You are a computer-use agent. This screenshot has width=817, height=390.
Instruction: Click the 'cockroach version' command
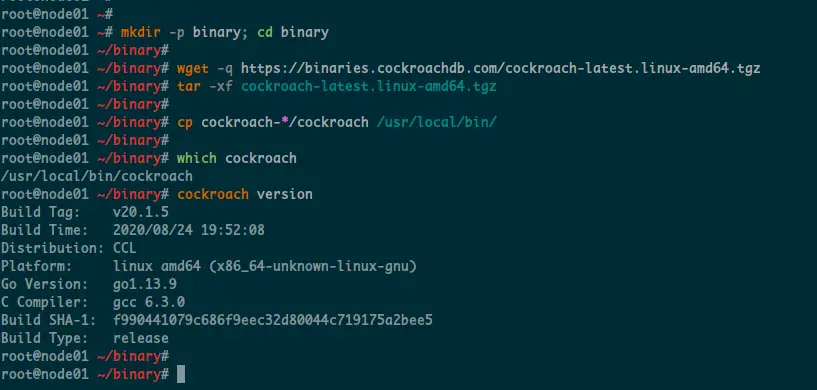pyautogui.click(x=245, y=194)
